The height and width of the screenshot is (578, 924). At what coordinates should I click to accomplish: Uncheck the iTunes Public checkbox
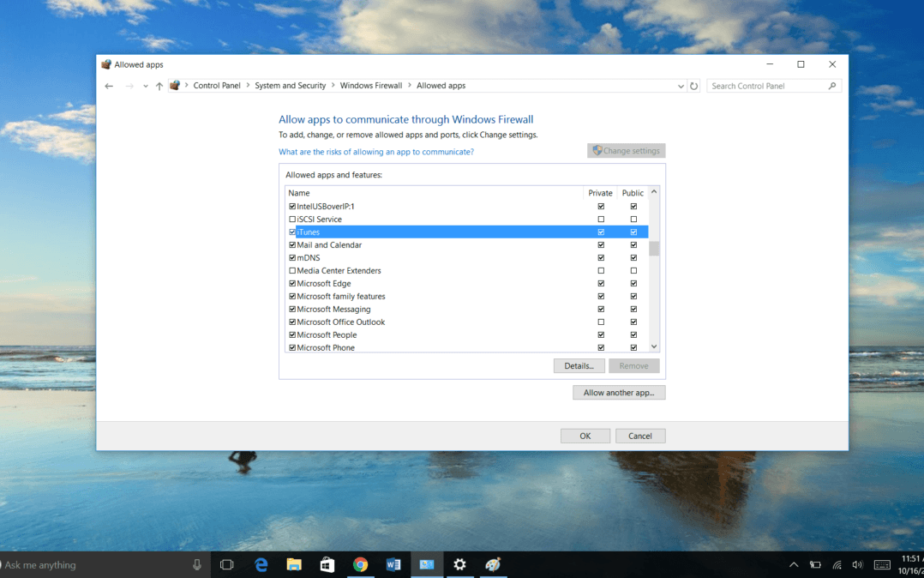coord(633,232)
